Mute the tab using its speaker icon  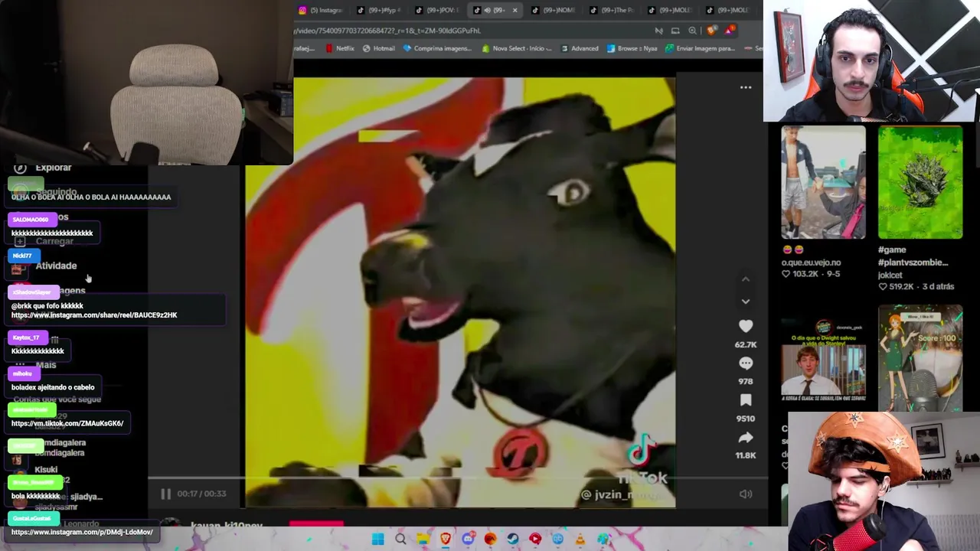487,10
